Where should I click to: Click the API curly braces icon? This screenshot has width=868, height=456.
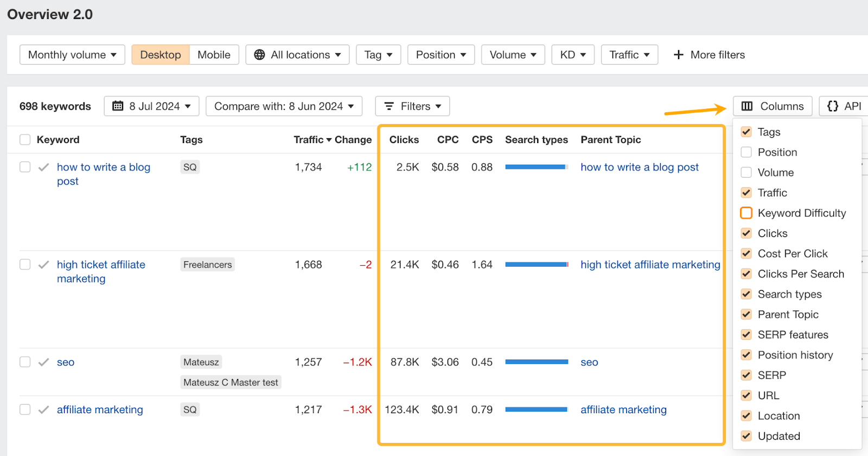pos(832,106)
